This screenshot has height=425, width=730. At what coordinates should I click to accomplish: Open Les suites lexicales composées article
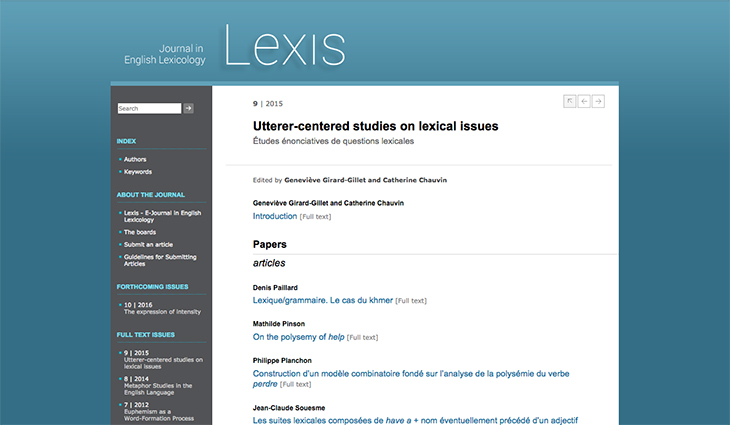(x=415, y=420)
